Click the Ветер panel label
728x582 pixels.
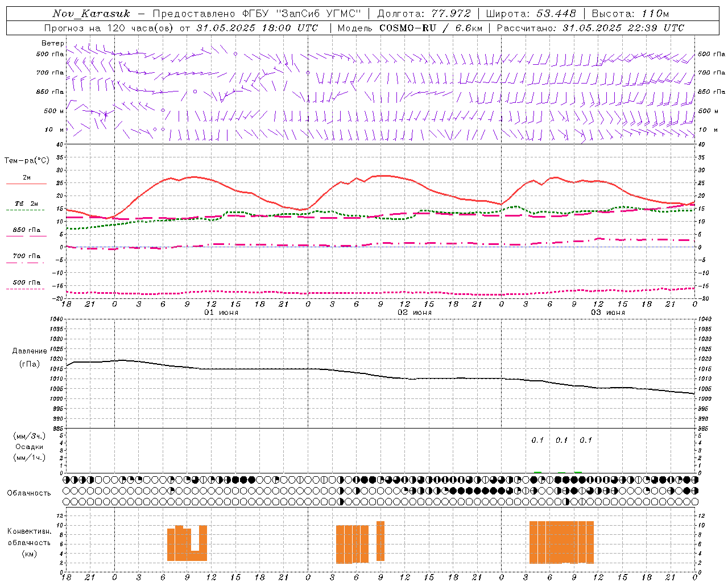[x=53, y=43]
